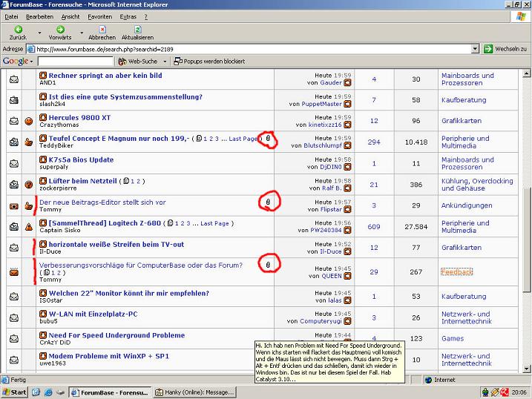The height and width of the screenshot is (399, 532).
Task: Expand the Web-Suche options arrow
Action: click(165, 62)
